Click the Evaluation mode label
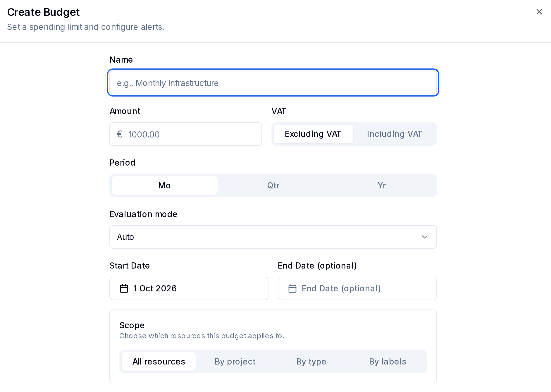 pyautogui.click(x=143, y=214)
